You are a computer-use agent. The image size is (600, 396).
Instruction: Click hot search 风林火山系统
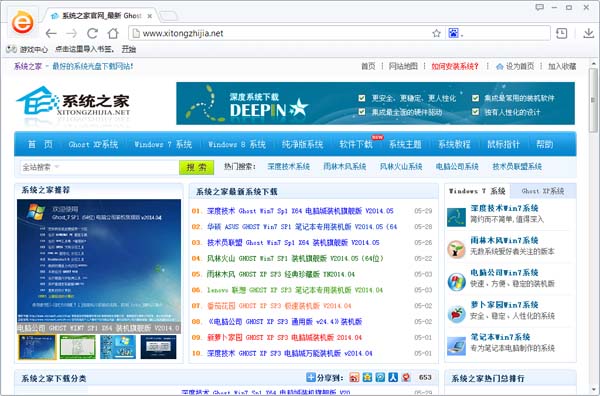401,166
